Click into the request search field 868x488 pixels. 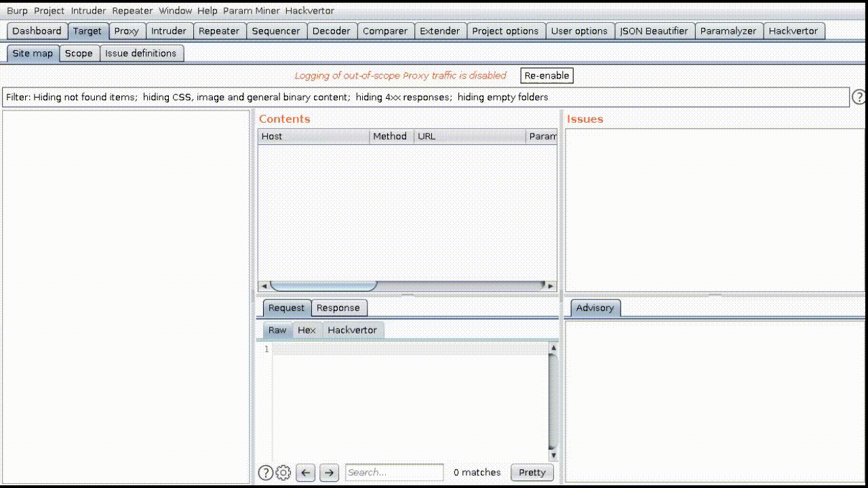click(x=394, y=472)
